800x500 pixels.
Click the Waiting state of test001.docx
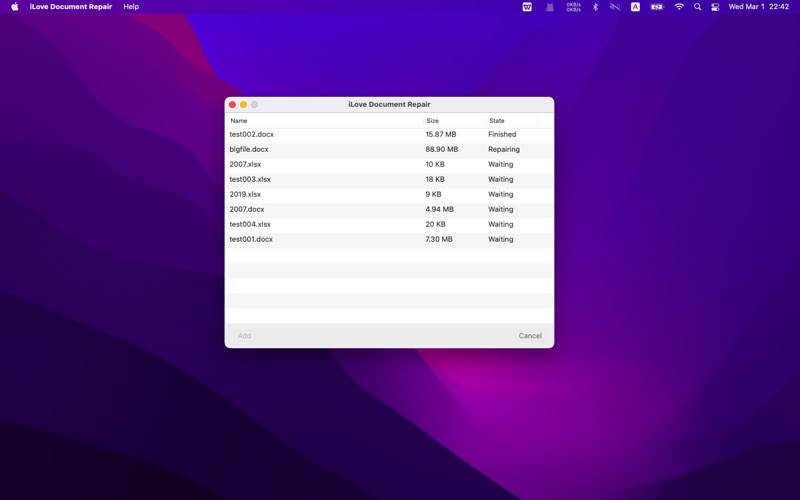(x=501, y=239)
